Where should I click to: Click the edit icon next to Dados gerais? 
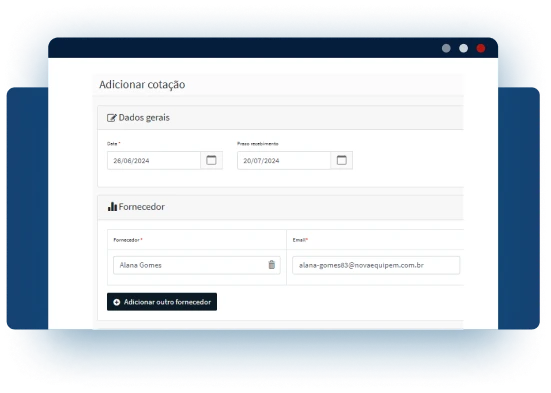(111, 118)
